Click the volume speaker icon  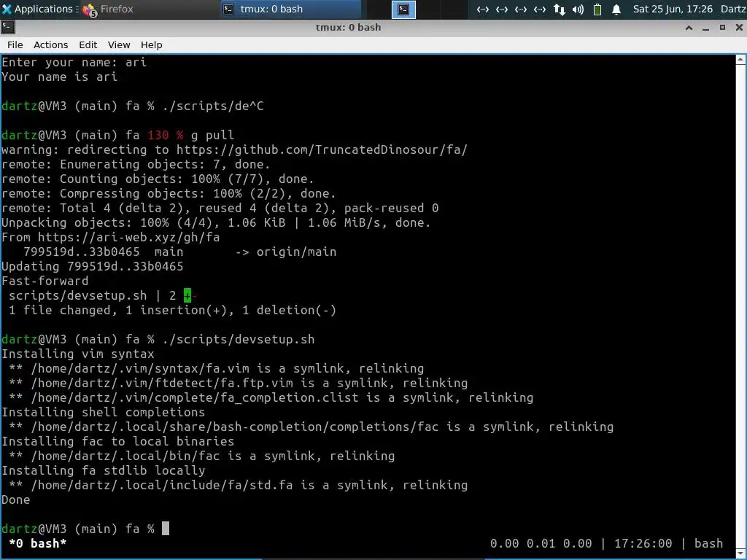point(578,9)
